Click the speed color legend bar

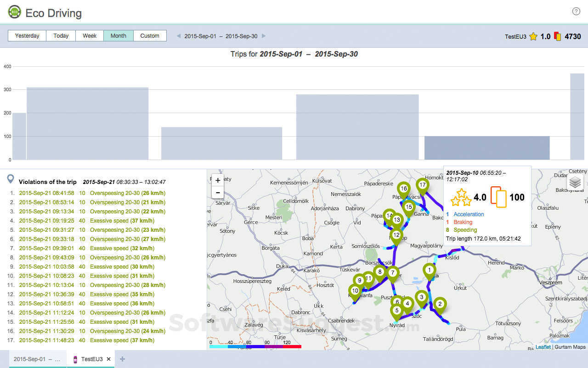pos(255,346)
